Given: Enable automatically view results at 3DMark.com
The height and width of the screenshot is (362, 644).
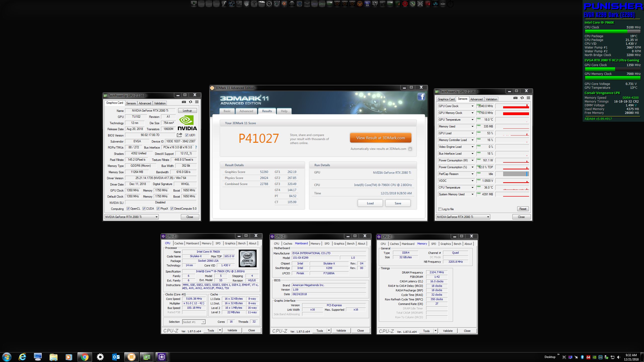Looking at the screenshot, I should click(410, 149).
